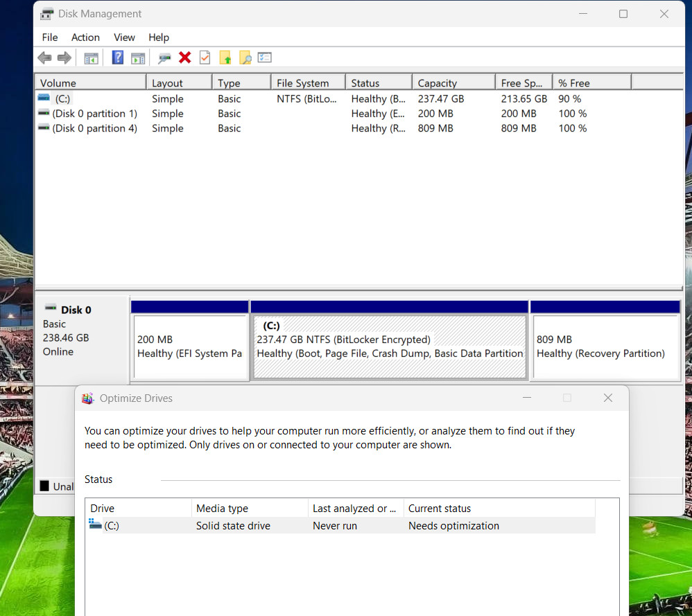This screenshot has width=692, height=616.
Task: Open Help via the blue question mark icon
Action: point(117,58)
